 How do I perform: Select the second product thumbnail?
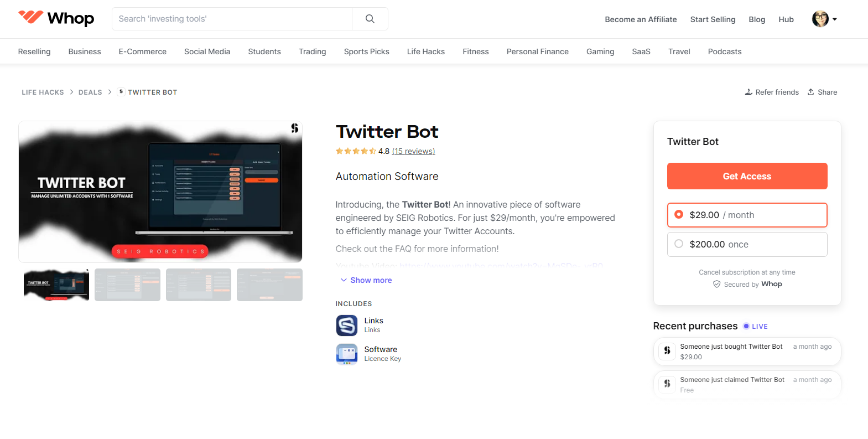click(127, 285)
